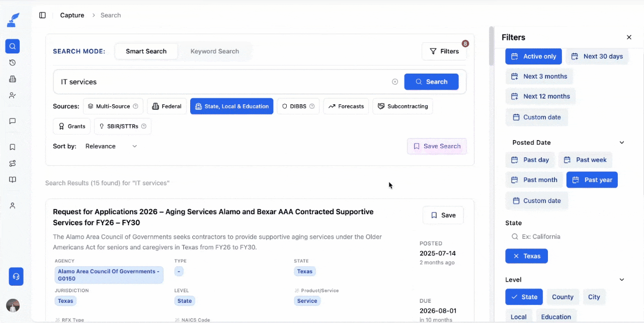Click the blue Search button
The image size is (644, 323).
point(431,82)
